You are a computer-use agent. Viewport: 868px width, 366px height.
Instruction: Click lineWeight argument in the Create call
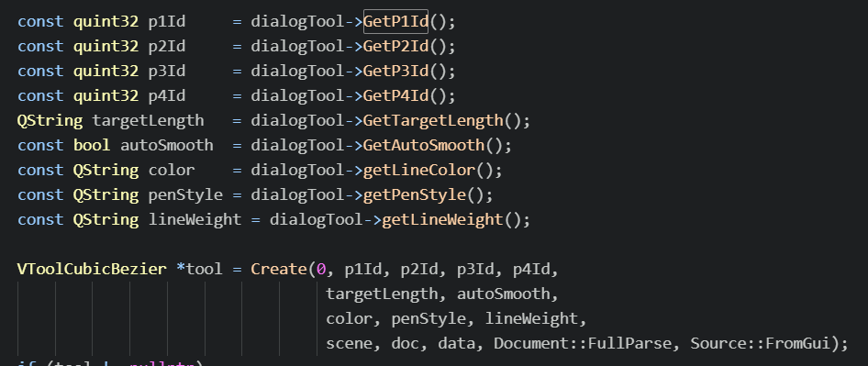click(x=532, y=319)
